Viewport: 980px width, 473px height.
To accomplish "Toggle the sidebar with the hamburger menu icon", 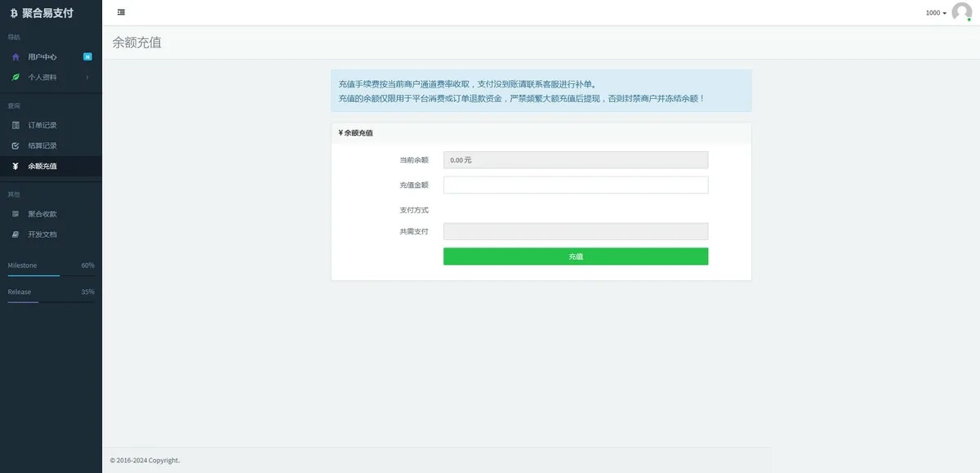I will [121, 12].
